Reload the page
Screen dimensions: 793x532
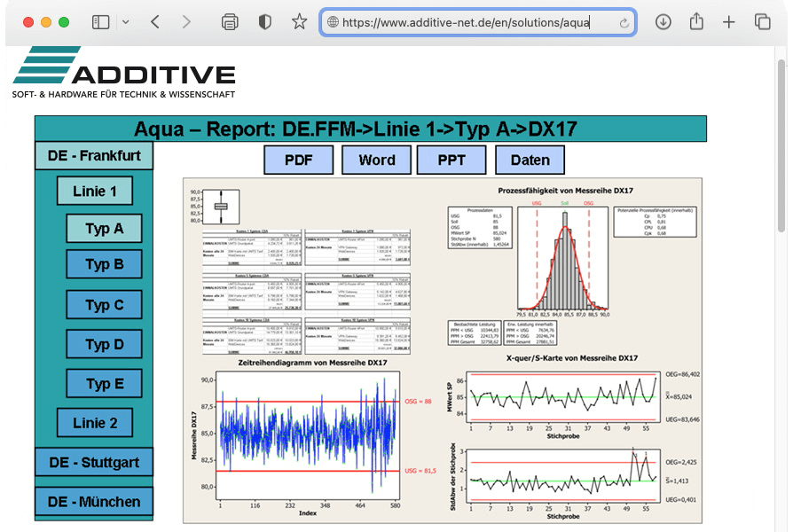(x=624, y=23)
